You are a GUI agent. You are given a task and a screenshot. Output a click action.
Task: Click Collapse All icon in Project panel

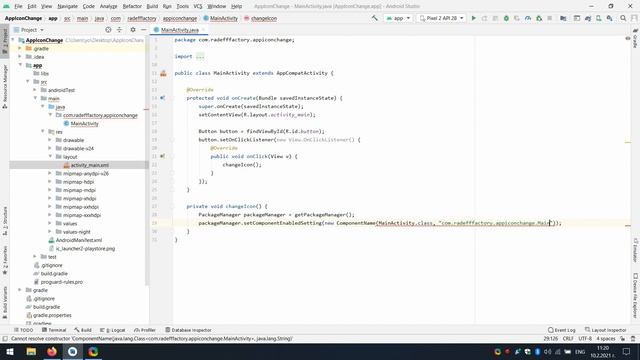(x=120, y=30)
